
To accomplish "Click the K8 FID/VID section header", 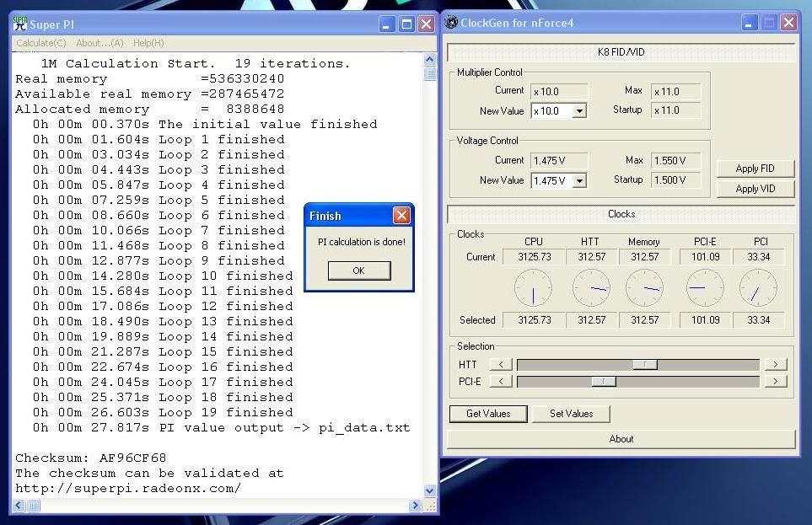I will pyautogui.click(x=621, y=52).
